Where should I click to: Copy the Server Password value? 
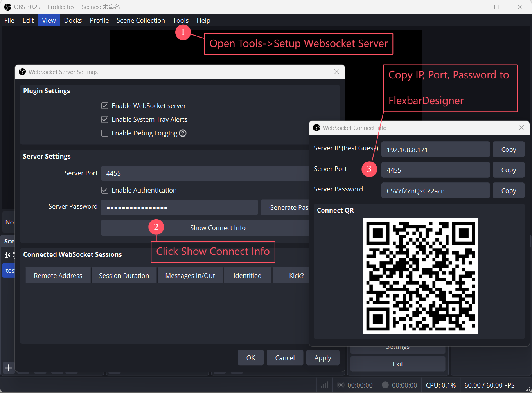509,191
